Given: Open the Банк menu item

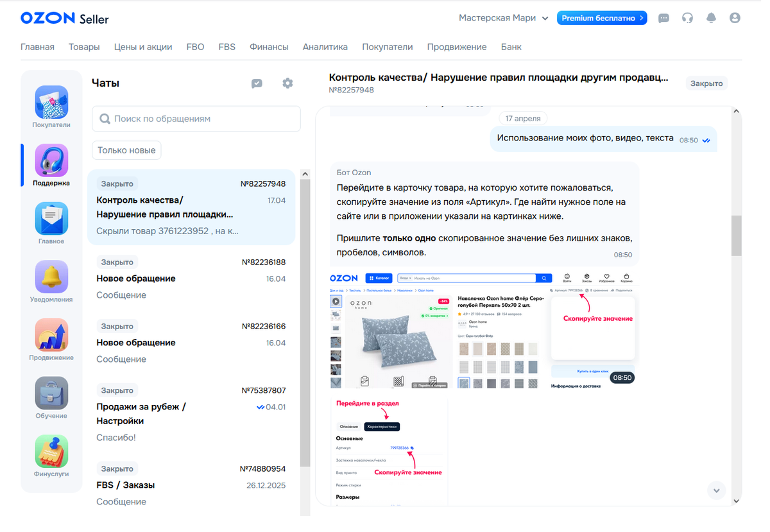Looking at the screenshot, I should click(511, 47).
